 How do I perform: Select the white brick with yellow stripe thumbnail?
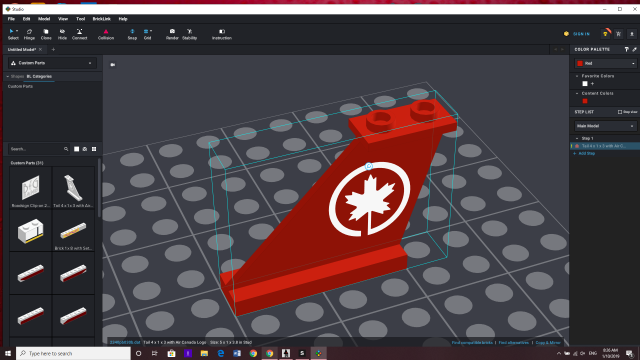31,231
